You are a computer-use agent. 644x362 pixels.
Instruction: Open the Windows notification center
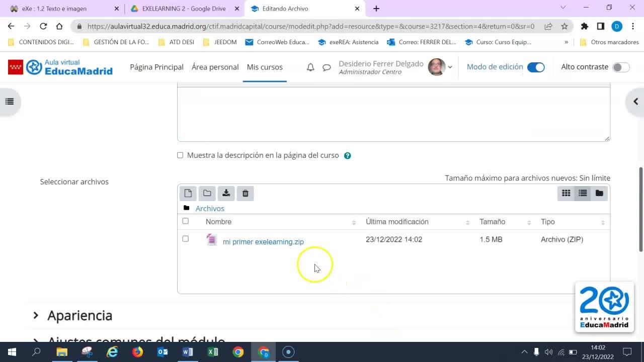627,352
